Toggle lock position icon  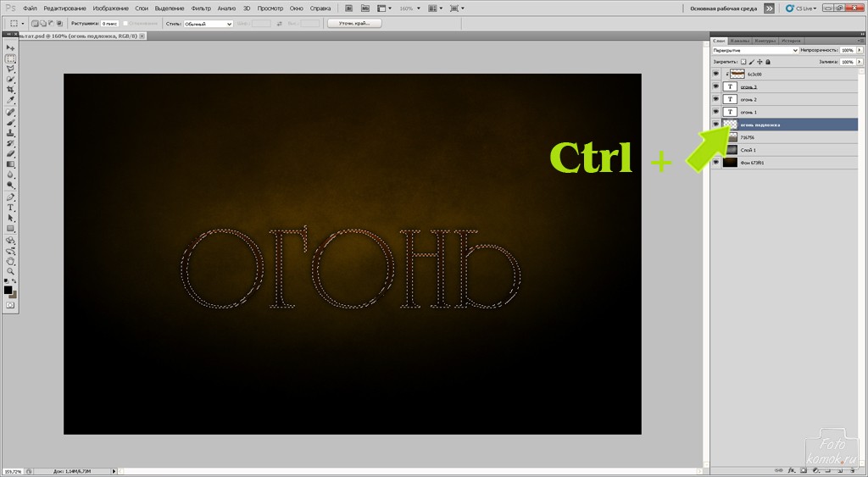(759, 62)
